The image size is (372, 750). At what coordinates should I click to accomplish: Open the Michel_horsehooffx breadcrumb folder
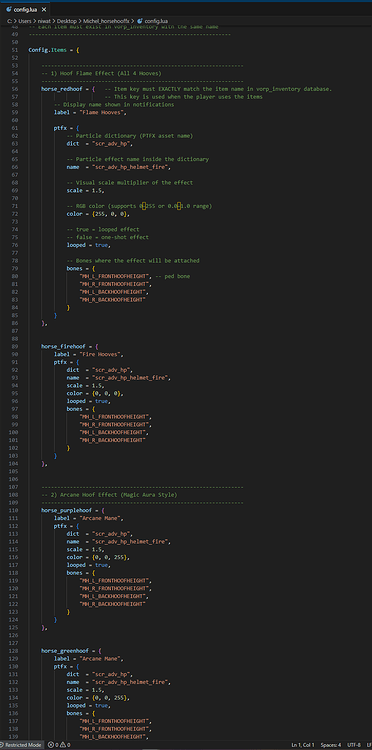106,21
